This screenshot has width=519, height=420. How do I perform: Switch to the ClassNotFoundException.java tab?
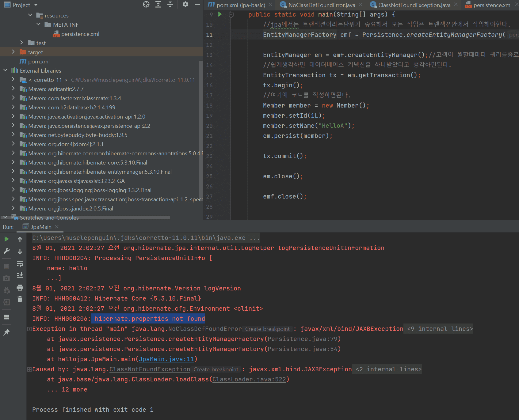coord(414,5)
